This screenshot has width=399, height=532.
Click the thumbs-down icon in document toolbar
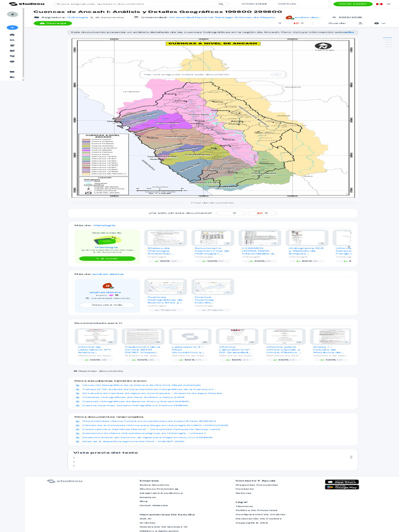pos(298,23)
